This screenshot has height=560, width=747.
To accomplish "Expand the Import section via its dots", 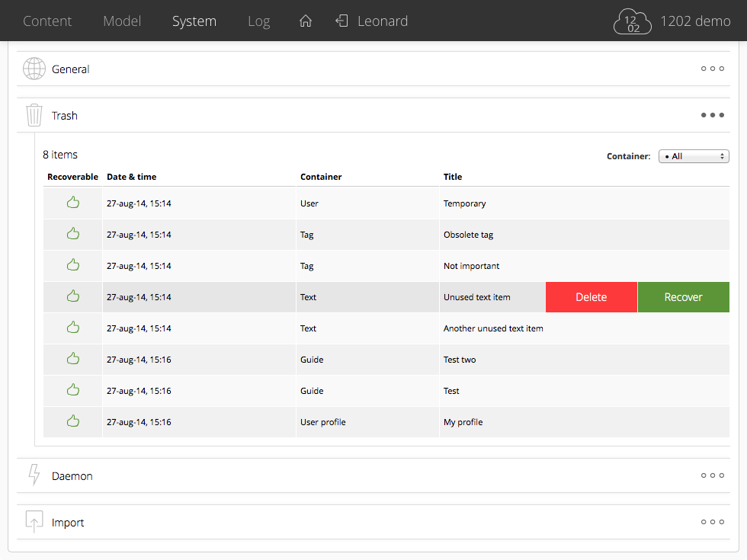I will click(712, 522).
